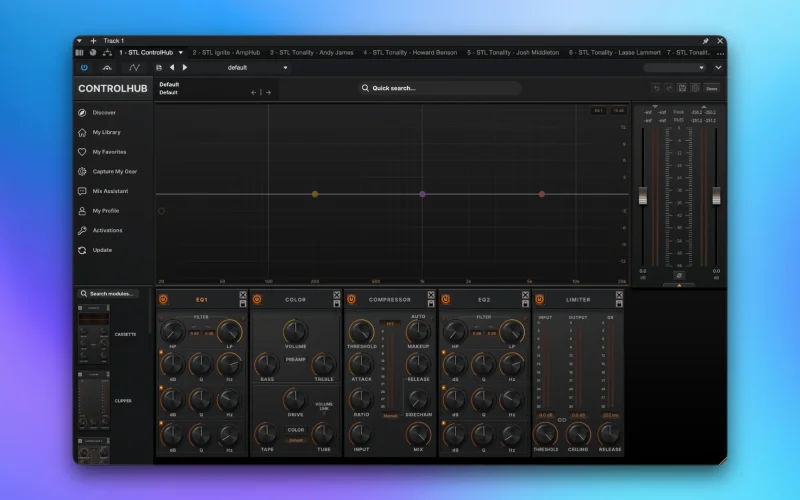Lock the EQ2 module with its lock icon
This screenshot has width=800, height=500.
[525, 304]
